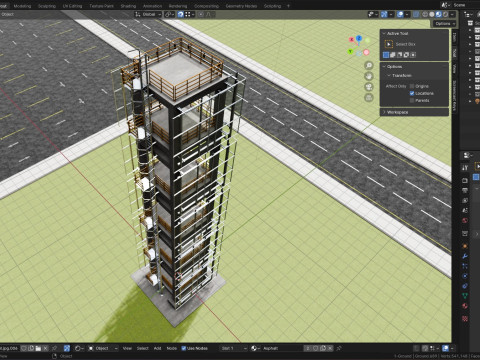Open the View sidebar tab
The height and width of the screenshot is (360, 480).
click(x=455, y=69)
